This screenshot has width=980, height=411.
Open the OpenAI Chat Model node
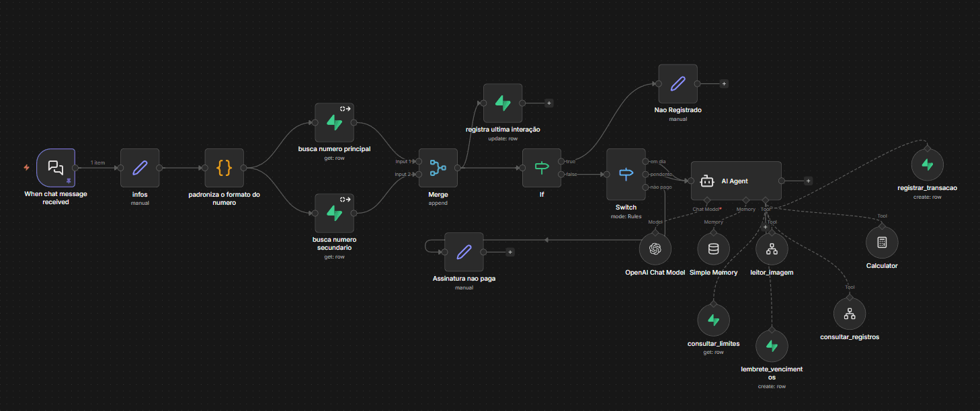pos(655,248)
